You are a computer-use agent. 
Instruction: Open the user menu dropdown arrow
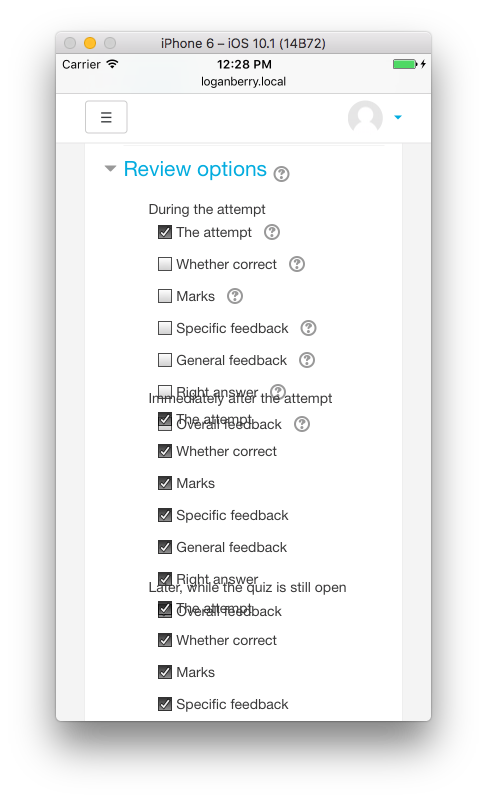coord(398,117)
